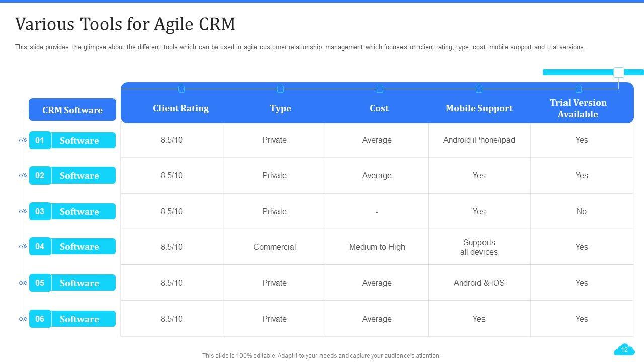Select the Mobile Support column header
This screenshot has height=362, width=644.
tap(479, 108)
